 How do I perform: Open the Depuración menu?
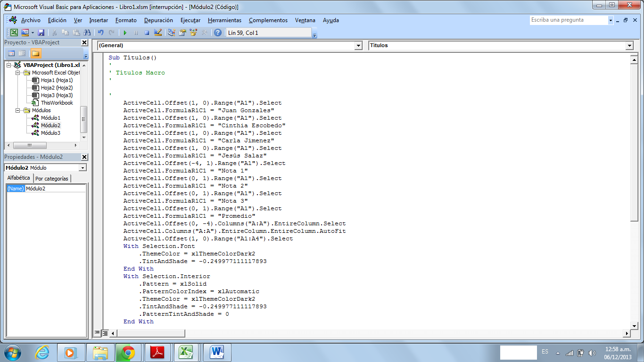(158, 20)
